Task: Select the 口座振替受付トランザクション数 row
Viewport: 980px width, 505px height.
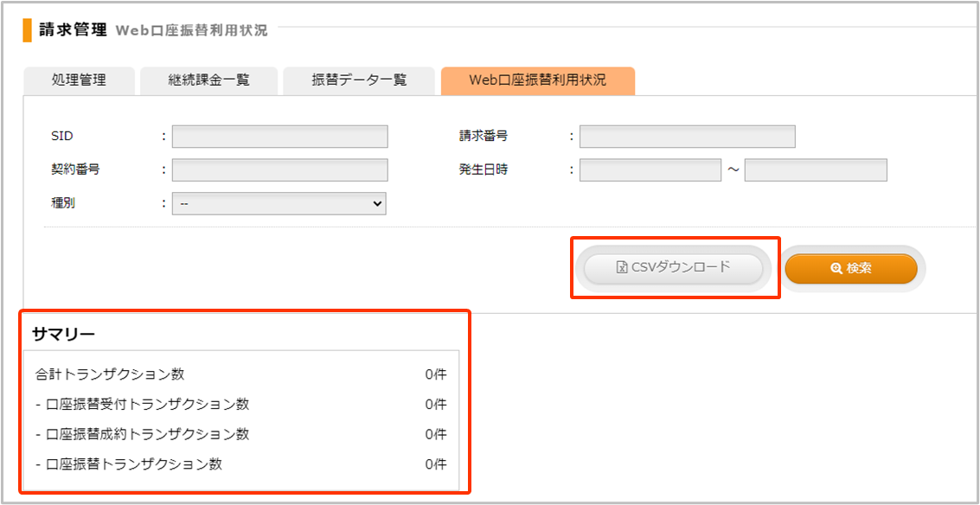Action: click(x=240, y=404)
